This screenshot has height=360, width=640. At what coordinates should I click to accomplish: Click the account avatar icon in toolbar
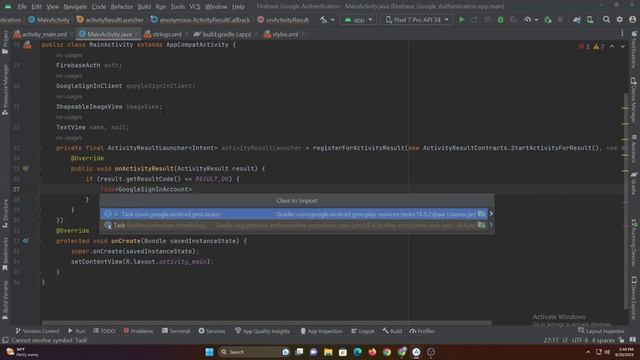[x=633, y=20]
